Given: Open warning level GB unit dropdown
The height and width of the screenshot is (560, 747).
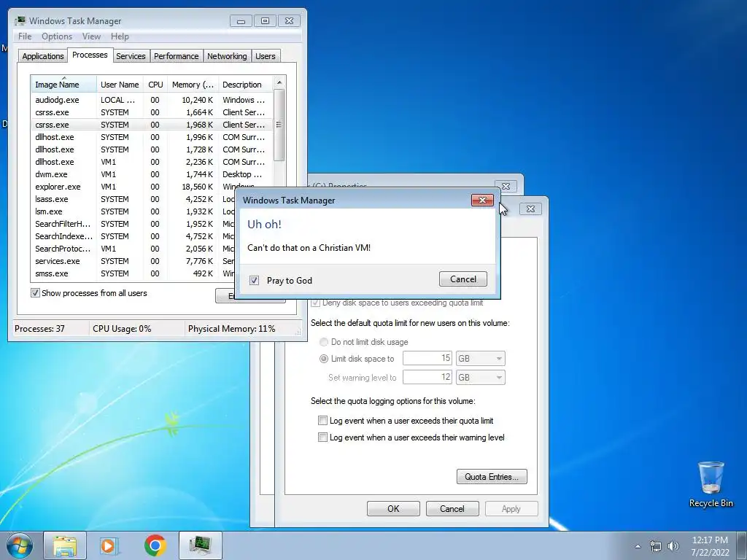Looking at the screenshot, I should [x=480, y=378].
